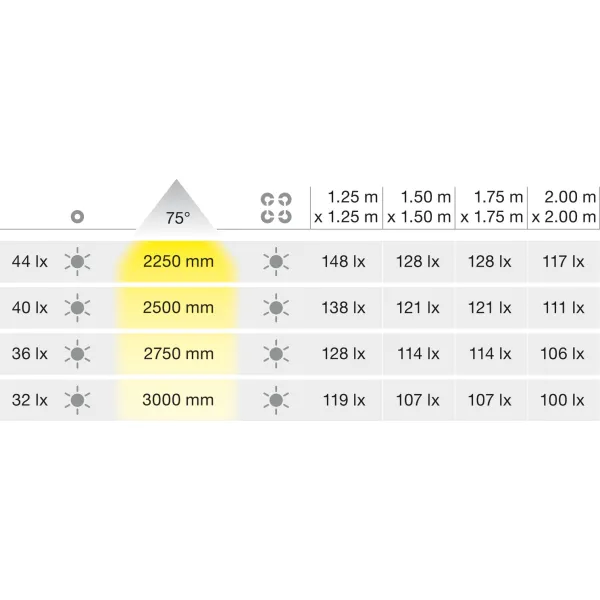
Task: Select the 1.50 m x 1.50 m column header
Action: (419, 207)
